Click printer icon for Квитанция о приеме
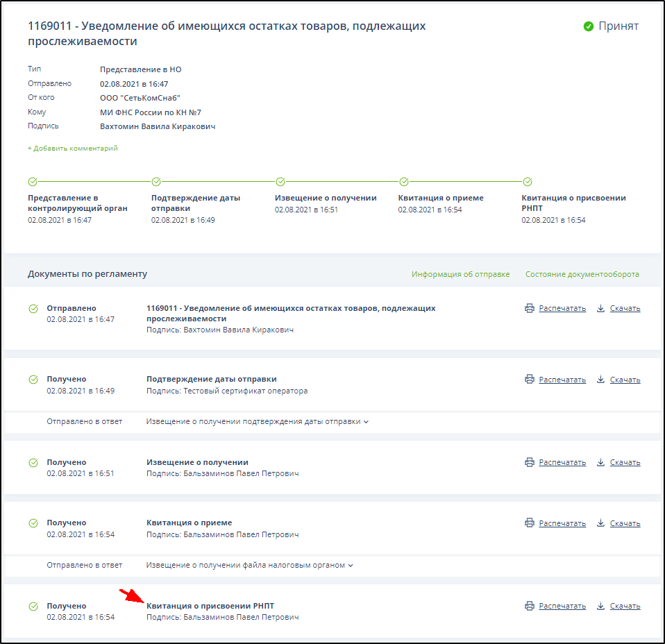 (530, 523)
